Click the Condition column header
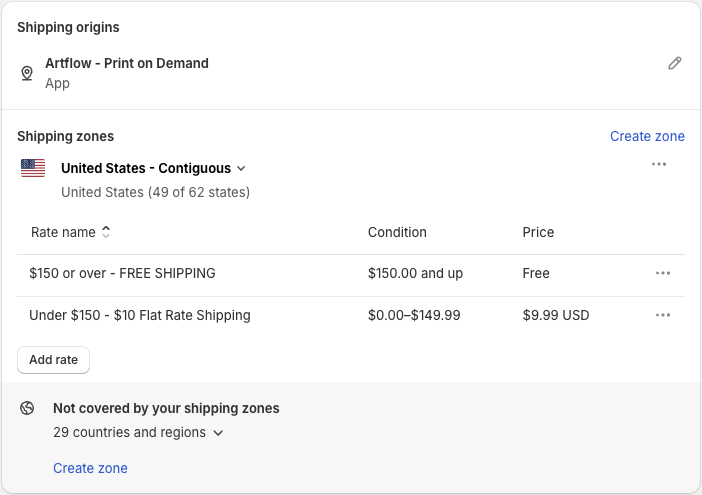 point(397,232)
